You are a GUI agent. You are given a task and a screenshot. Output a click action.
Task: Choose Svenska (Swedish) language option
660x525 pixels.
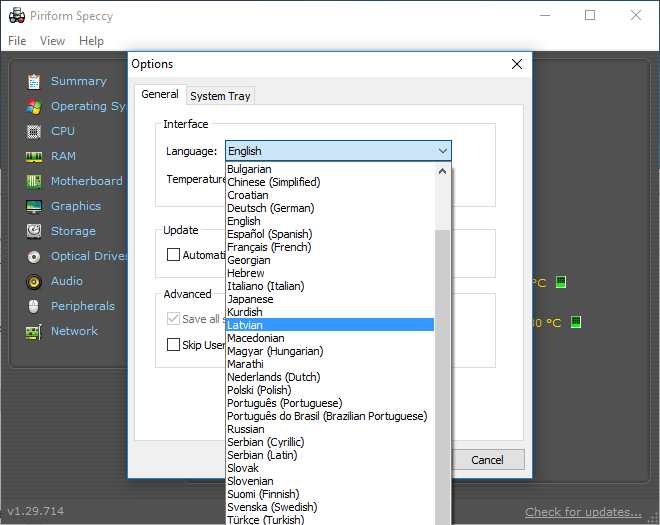[330, 507]
